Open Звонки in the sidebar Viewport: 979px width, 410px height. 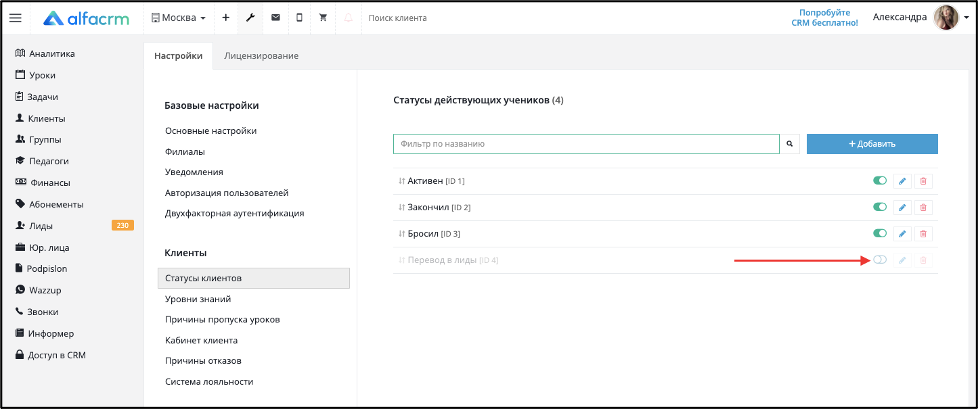click(x=37, y=311)
